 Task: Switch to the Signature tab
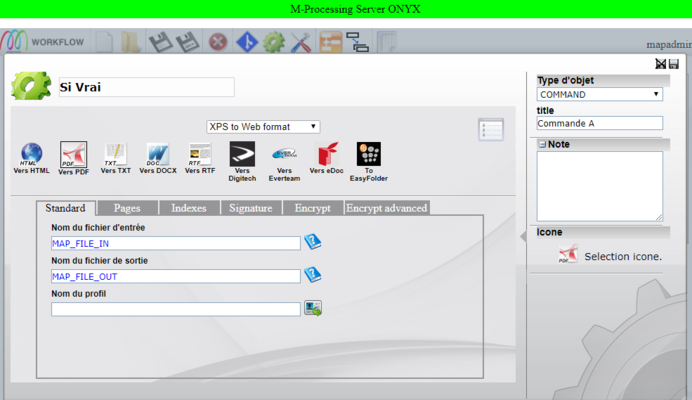[251, 208]
